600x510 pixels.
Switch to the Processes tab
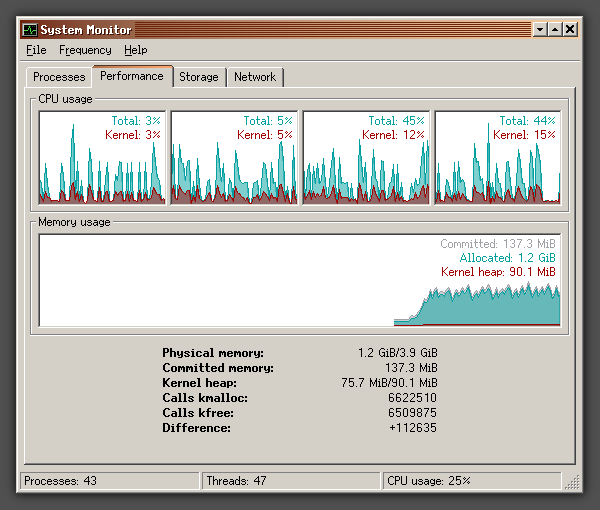pos(59,77)
